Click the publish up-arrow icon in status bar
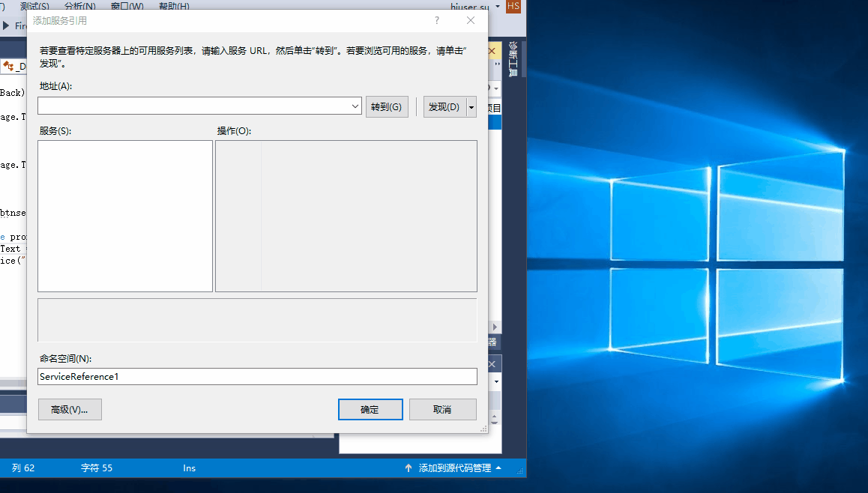This screenshot has height=493, width=868. point(409,468)
